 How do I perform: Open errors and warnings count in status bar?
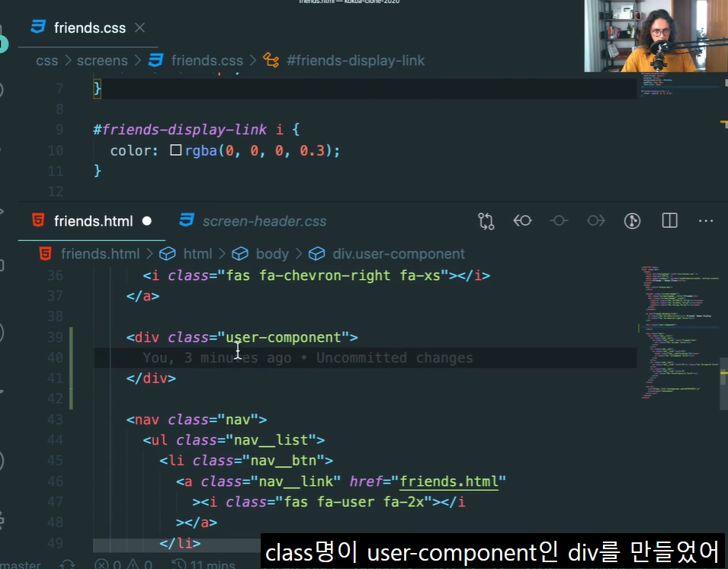point(123,565)
